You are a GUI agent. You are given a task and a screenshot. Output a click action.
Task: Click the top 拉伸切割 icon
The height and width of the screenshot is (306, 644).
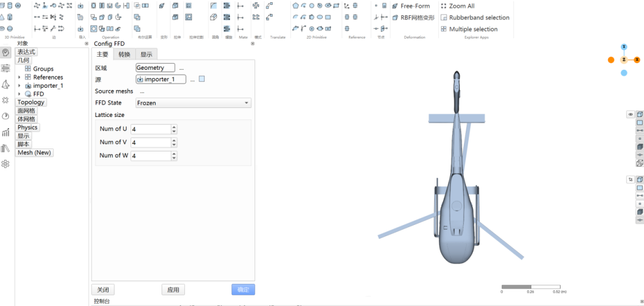(188, 6)
